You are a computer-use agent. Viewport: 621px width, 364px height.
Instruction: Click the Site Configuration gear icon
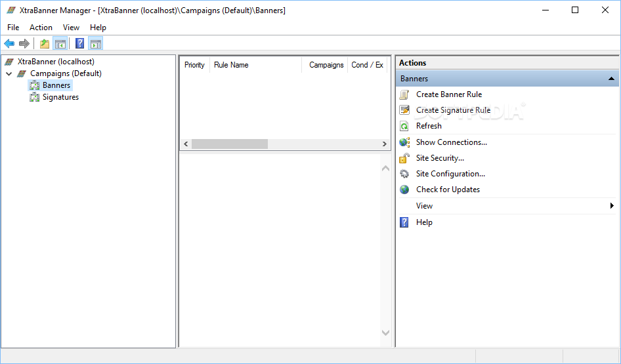[x=404, y=174]
